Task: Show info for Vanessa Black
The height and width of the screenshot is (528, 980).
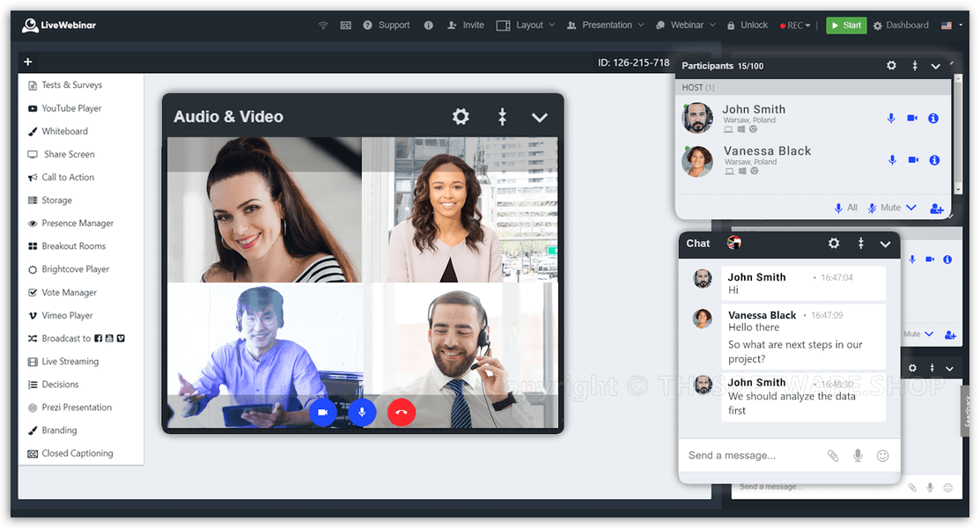Action: tap(934, 160)
